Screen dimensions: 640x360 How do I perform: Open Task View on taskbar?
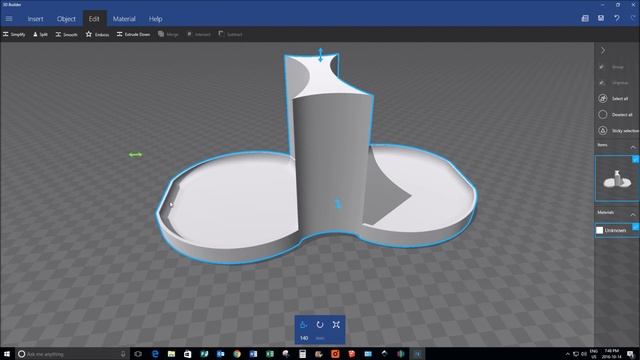pyautogui.click(x=138, y=354)
